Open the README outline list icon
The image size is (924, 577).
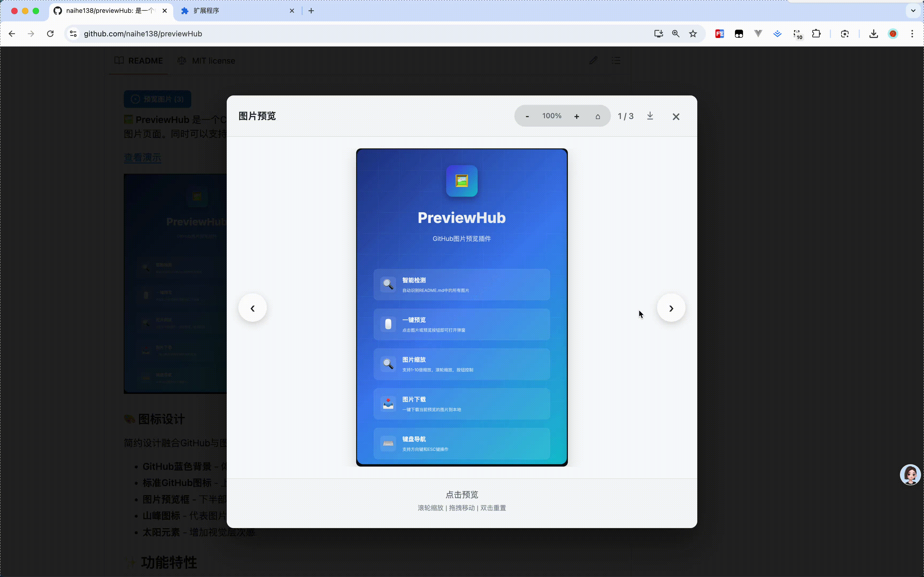(616, 60)
